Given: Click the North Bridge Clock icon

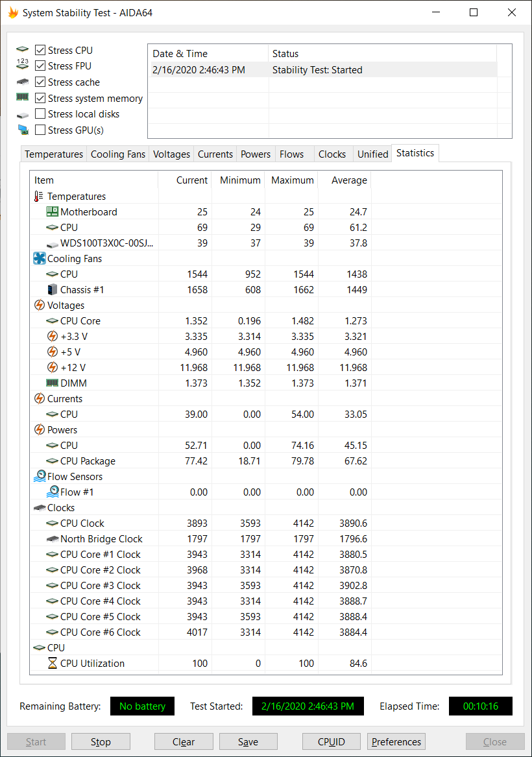Looking at the screenshot, I should (x=52, y=539).
